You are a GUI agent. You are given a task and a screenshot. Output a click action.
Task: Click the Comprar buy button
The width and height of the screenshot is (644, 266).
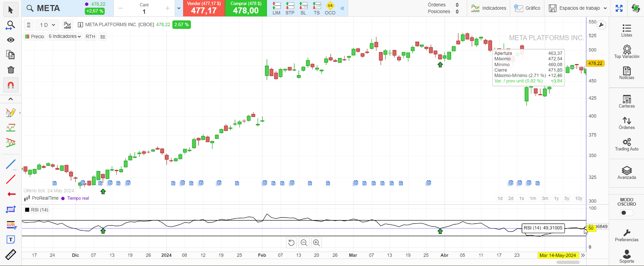pyautogui.click(x=246, y=8)
